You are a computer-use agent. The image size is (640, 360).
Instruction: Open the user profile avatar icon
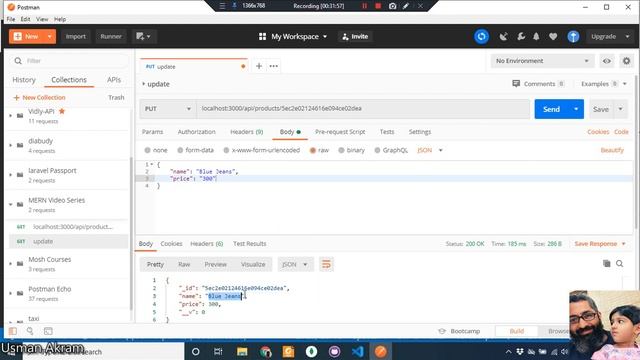(x=573, y=36)
